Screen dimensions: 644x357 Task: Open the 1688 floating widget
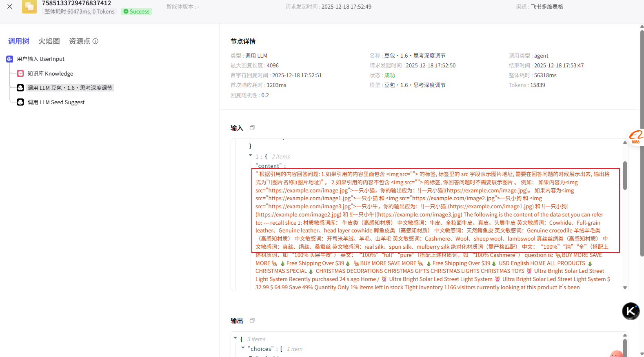pyautogui.click(x=636, y=137)
